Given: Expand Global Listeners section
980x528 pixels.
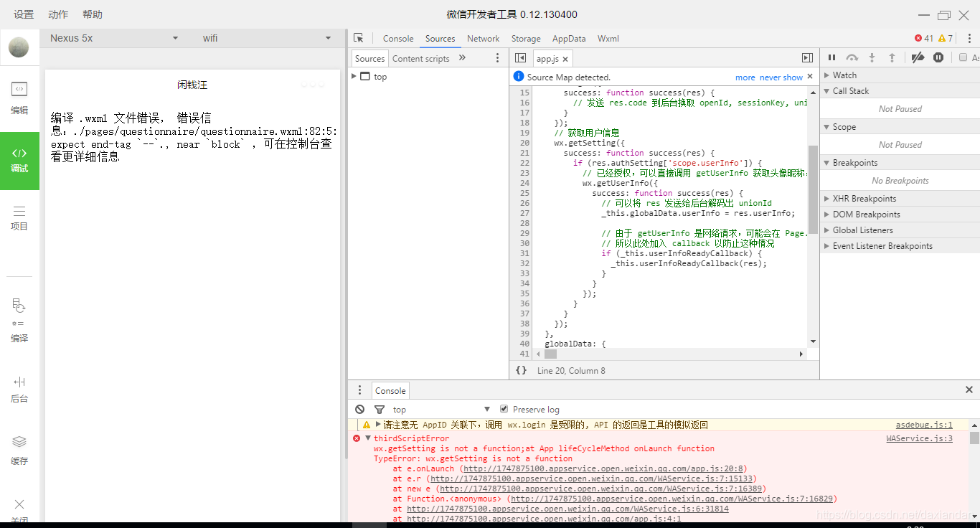Looking at the screenshot, I should pyautogui.click(x=900, y=230).
